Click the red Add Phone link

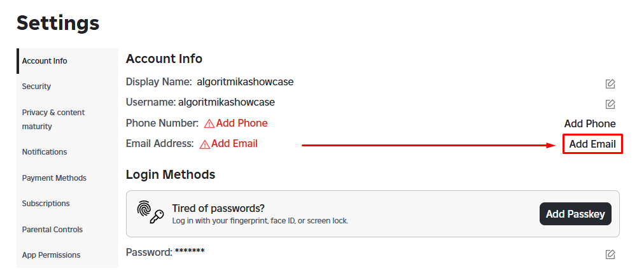click(242, 123)
